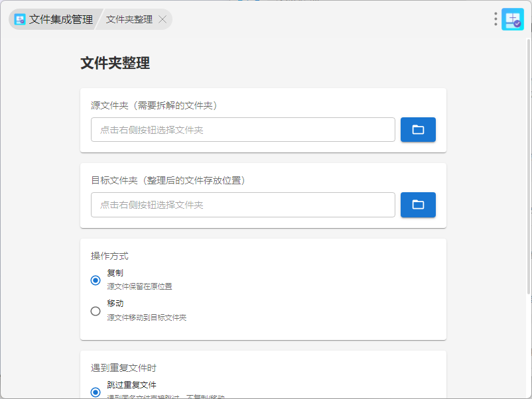Image resolution: width=532 pixels, height=399 pixels.
Task: Focus the 源文件夹 path input field
Action: tap(243, 130)
